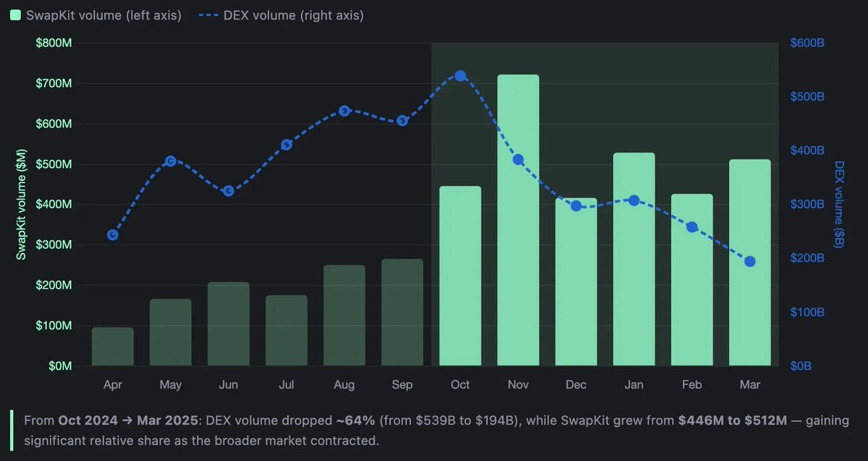Click the October peak DEX data point
Image resolution: width=868 pixels, height=461 pixels.
click(x=460, y=76)
